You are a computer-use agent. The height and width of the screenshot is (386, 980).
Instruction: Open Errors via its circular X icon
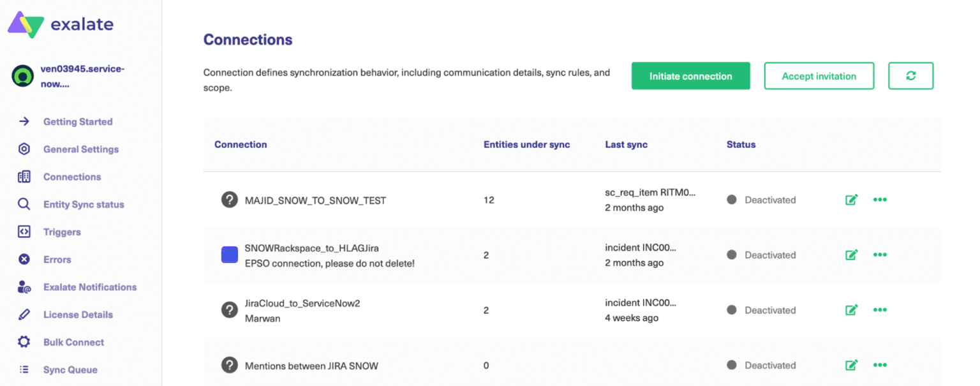[24, 259]
